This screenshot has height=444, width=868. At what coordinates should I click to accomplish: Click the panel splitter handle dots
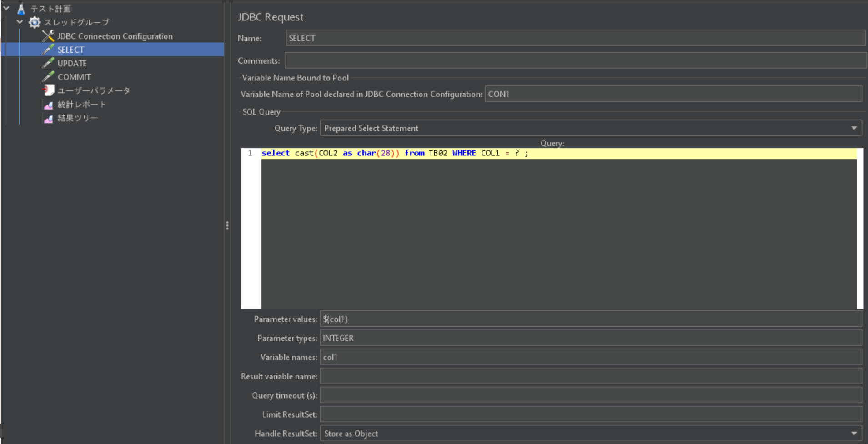click(x=227, y=225)
